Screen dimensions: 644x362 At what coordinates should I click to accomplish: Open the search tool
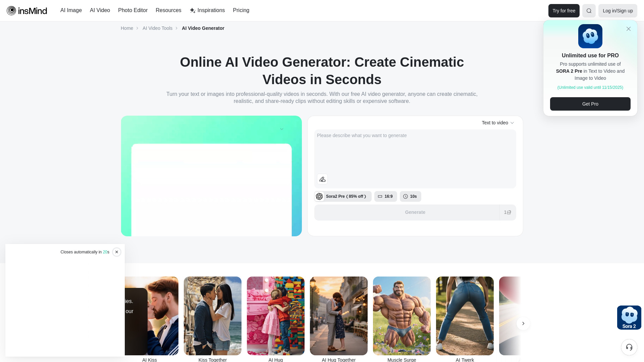(x=589, y=10)
